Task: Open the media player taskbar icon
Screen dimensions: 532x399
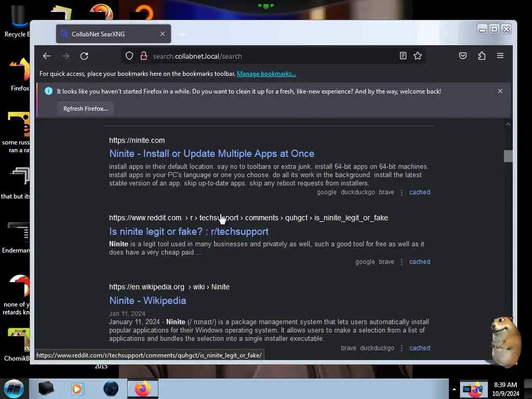Action: [77, 389]
